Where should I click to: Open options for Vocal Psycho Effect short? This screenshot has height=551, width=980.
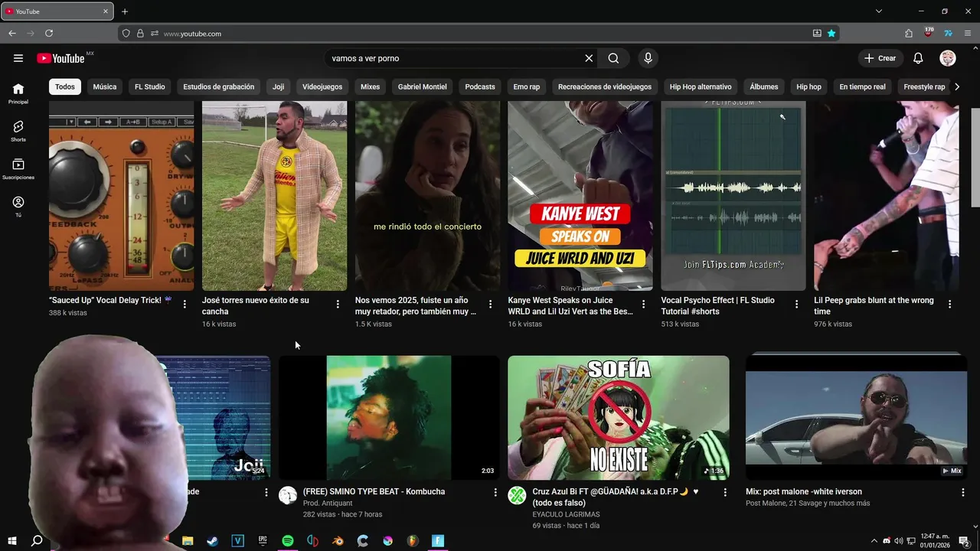pos(797,305)
